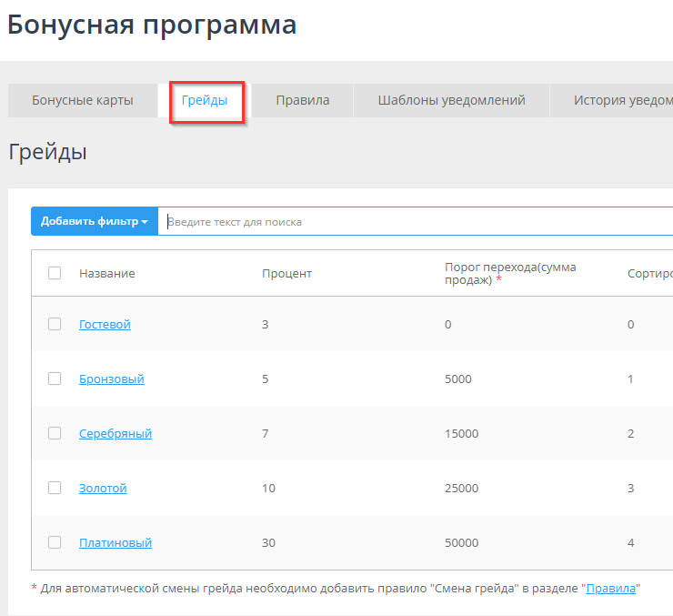Open the Правила tab
Viewport: 673px width, 616px height.
[x=302, y=100]
